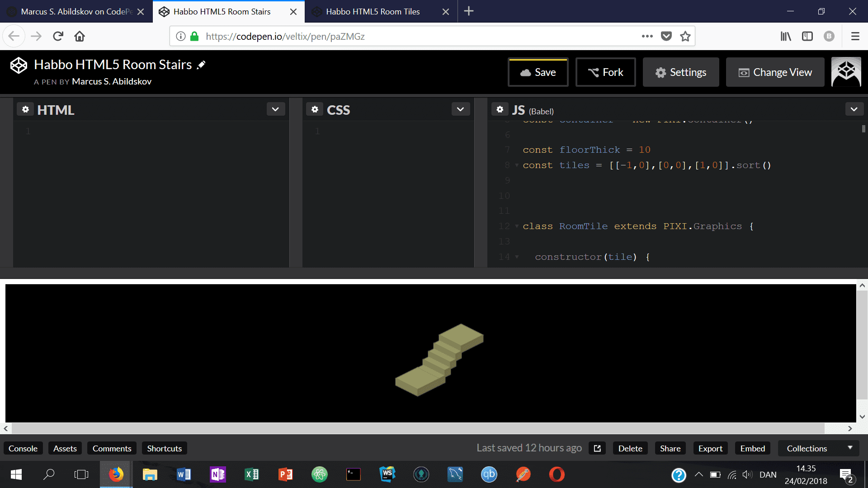
Task: Click line 1 in CSS editor
Action: tap(388, 131)
